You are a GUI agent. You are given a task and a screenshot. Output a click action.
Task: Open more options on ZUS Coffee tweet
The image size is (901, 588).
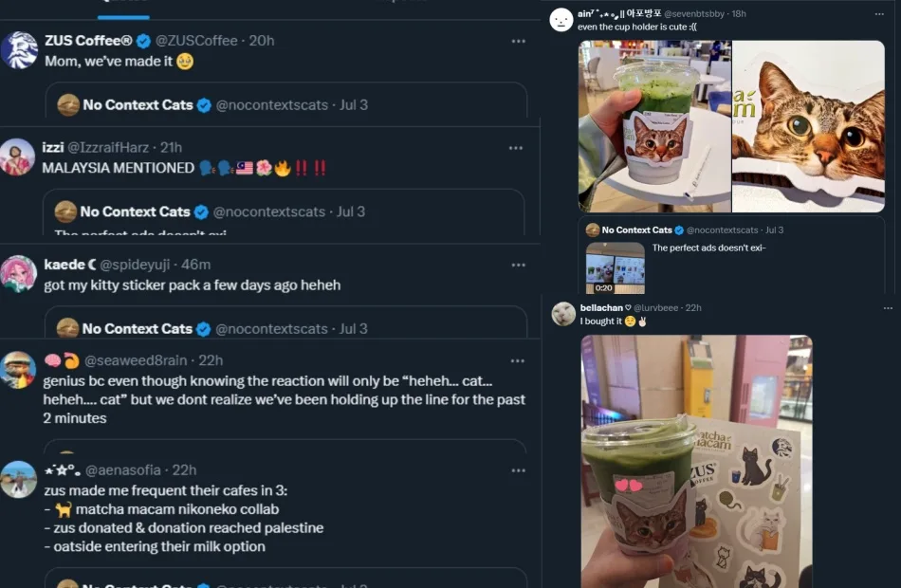[518, 41]
